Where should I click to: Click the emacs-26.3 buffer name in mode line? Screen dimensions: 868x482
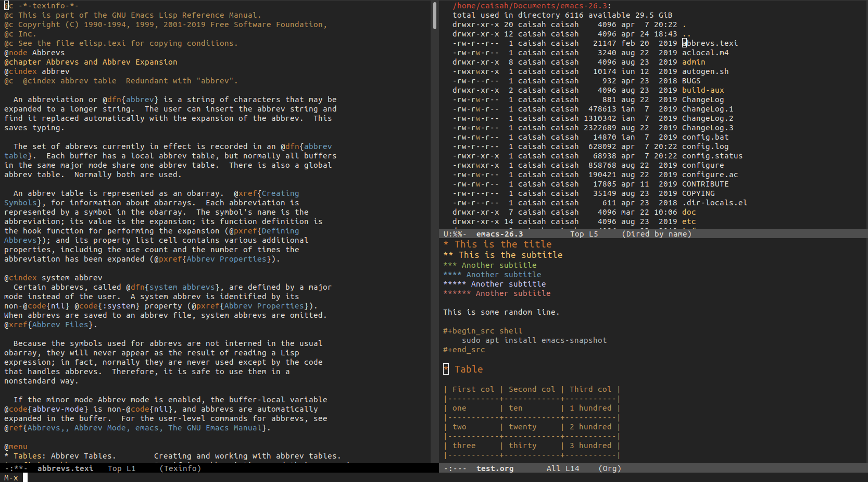[499, 234]
